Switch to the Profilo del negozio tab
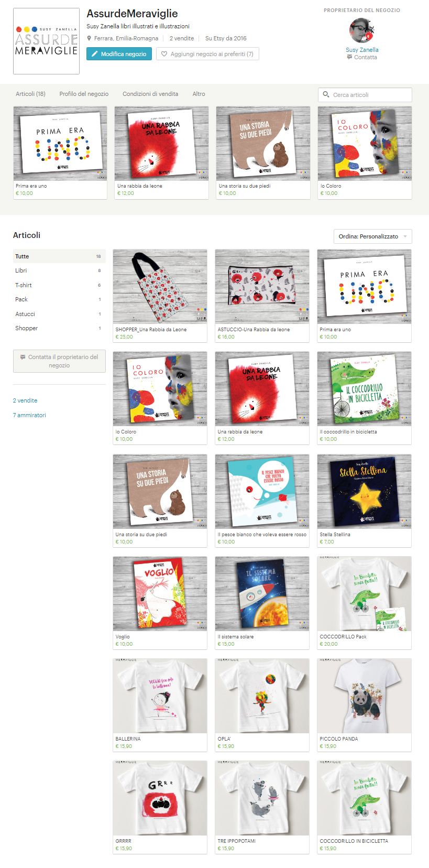The image size is (429, 868). (x=84, y=94)
